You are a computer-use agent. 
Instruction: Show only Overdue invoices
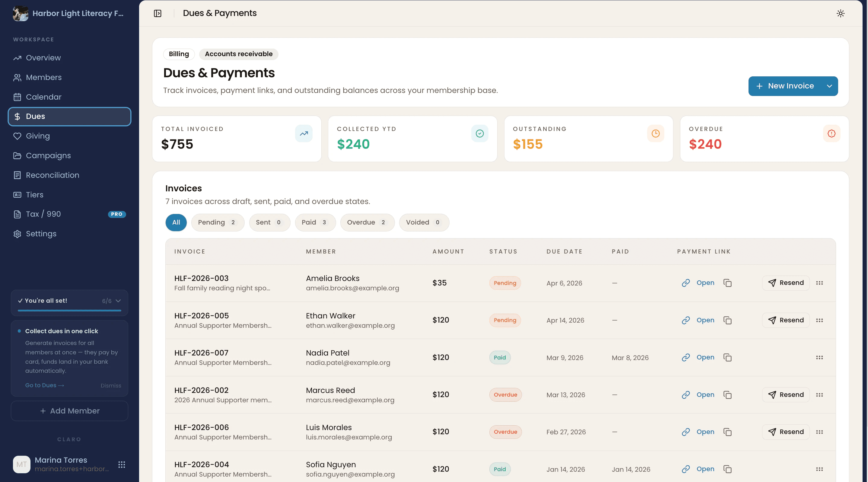(x=367, y=222)
